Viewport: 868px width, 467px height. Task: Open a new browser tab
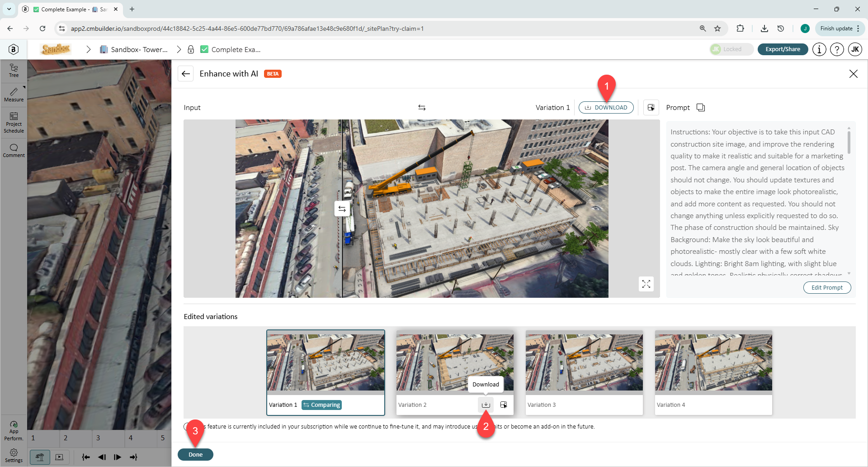point(132,9)
